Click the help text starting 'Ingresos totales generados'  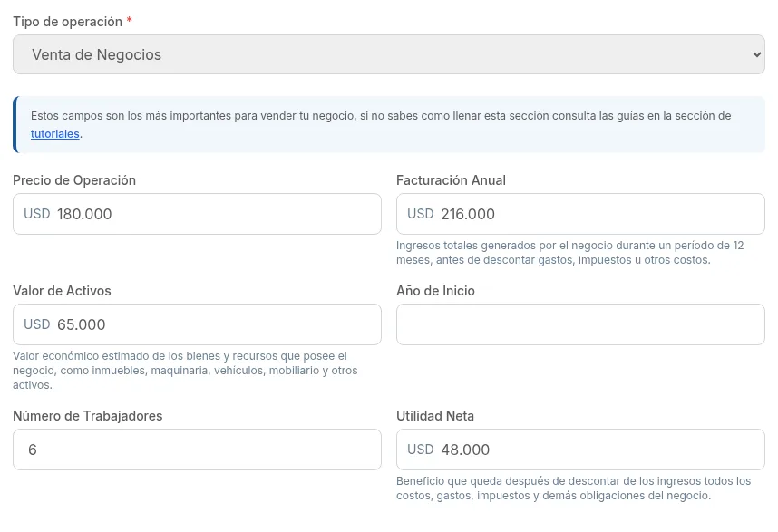[x=570, y=252]
